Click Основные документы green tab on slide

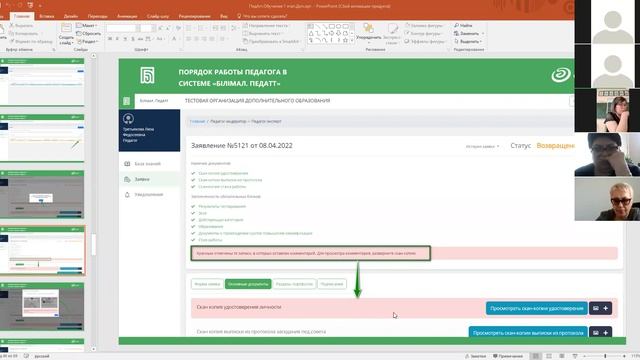point(248,284)
